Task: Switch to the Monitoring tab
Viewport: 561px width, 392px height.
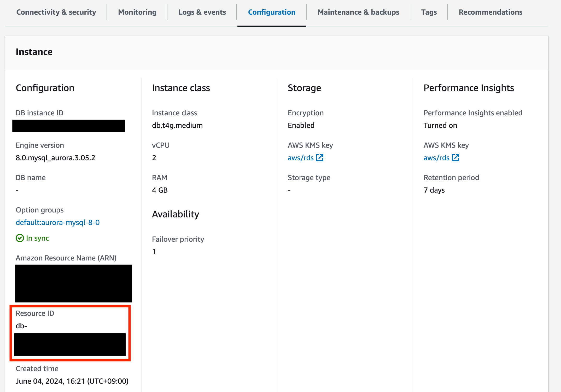Action: tap(137, 12)
